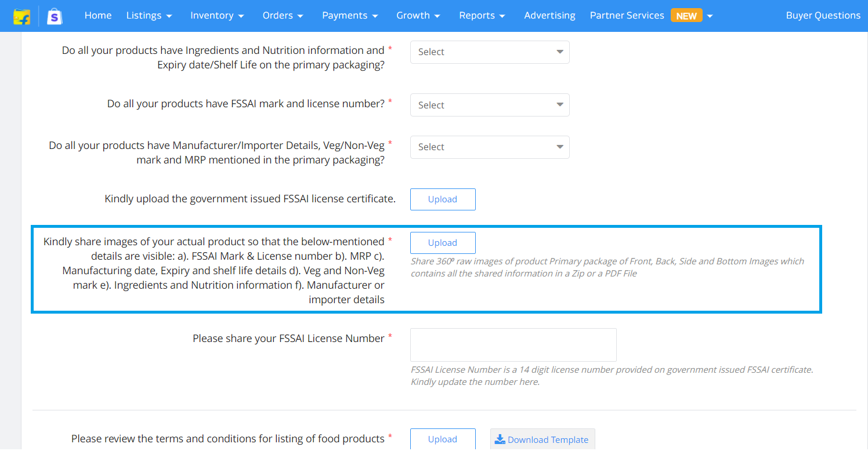868x451 pixels.
Task: Open the Reports dropdown menu
Action: click(x=482, y=16)
